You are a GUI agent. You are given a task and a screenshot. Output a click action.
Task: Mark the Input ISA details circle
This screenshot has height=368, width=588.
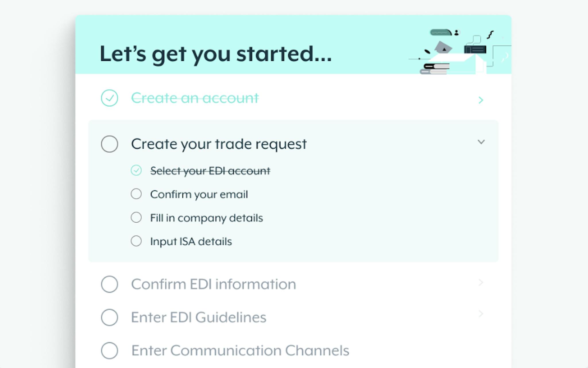[136, 241]
